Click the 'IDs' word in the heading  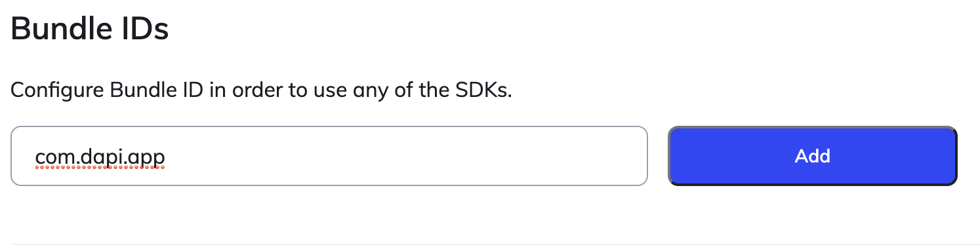click(140, 29)
